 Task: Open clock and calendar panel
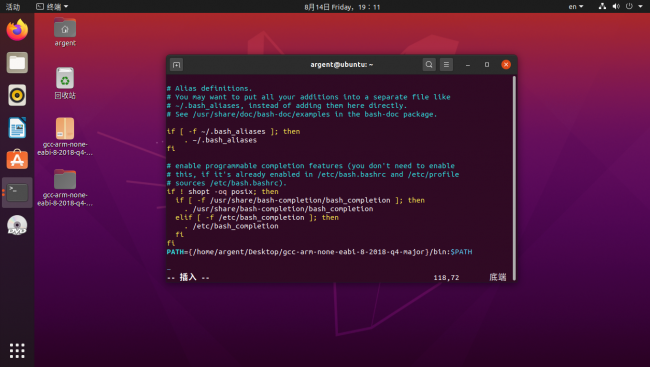tap(342, 7)
